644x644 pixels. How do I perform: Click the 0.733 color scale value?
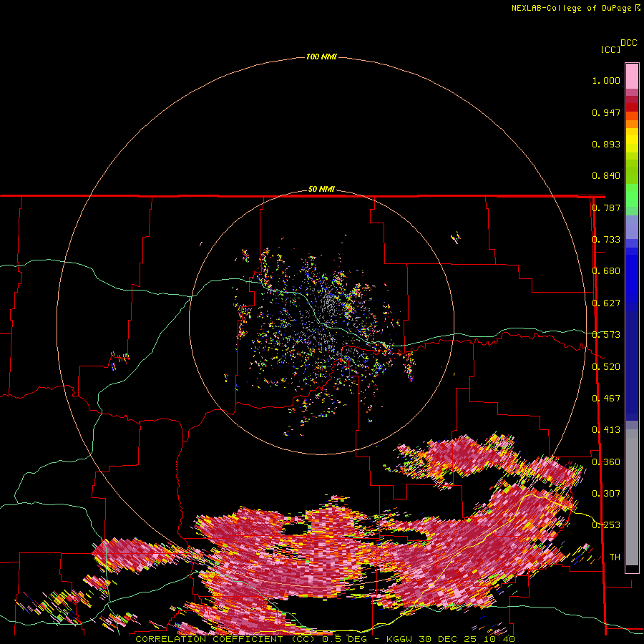606,240
